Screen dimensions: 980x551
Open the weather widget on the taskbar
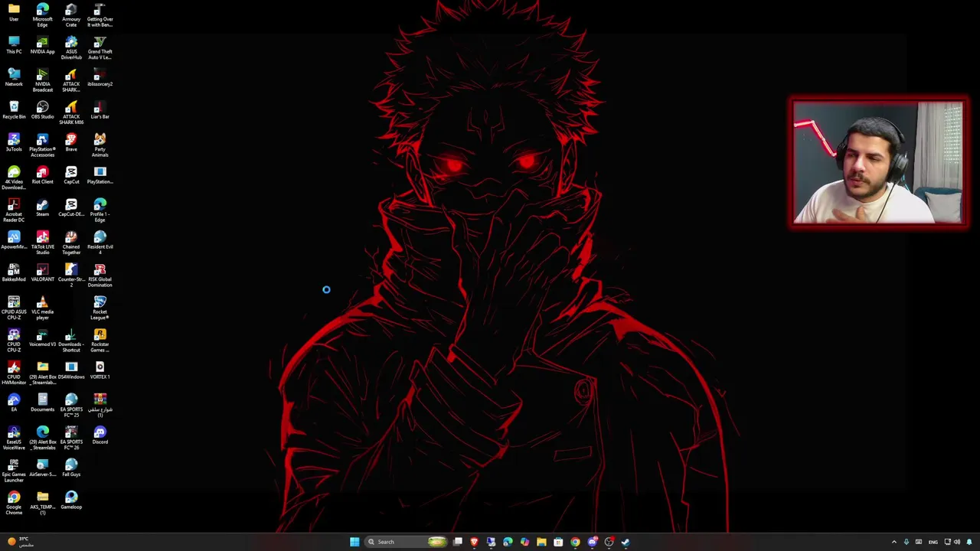[21, 542]
